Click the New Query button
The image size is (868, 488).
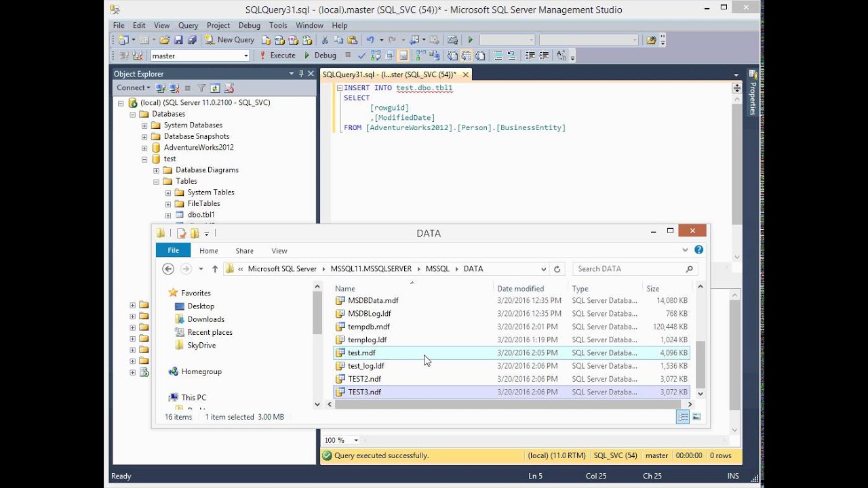tap(230, 39)
